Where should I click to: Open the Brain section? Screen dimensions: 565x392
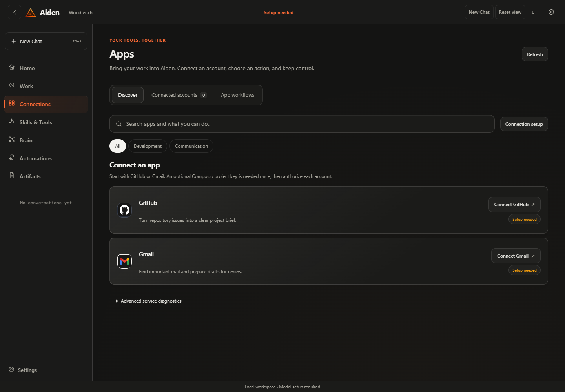46,140
